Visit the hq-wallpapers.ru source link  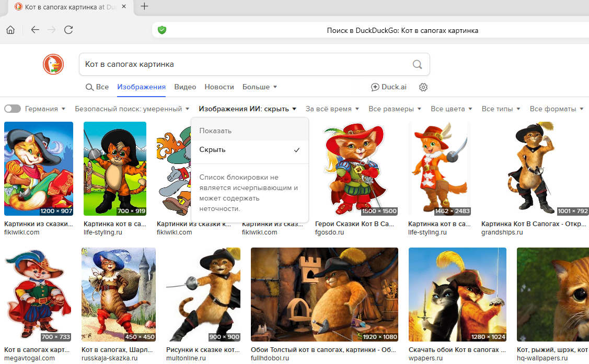point(542,358)
